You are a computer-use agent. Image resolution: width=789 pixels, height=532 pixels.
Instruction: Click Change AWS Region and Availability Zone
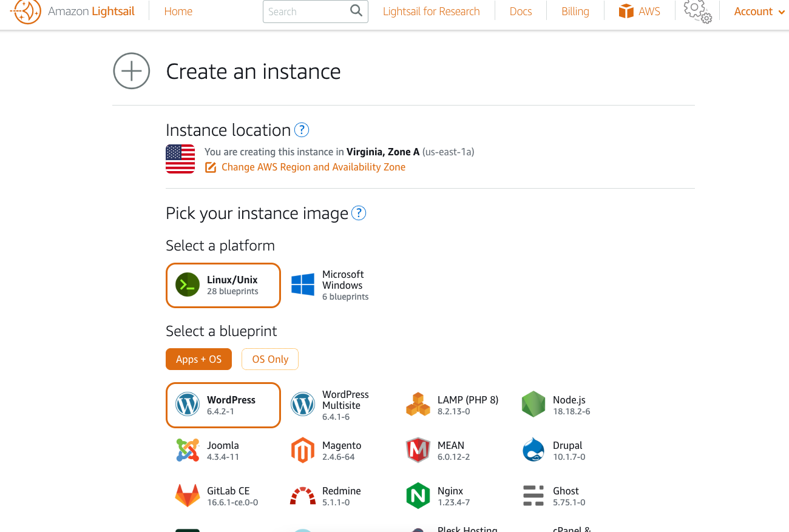(313, 167)
